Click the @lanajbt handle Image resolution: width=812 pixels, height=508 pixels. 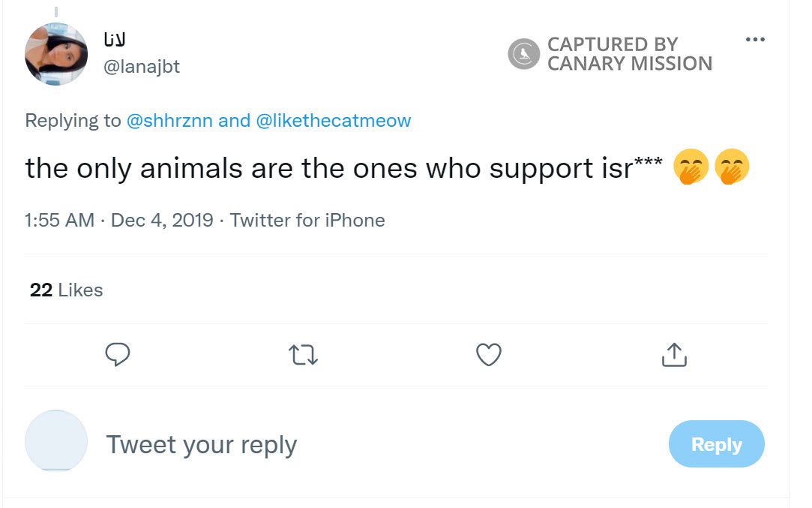(141, 67)
